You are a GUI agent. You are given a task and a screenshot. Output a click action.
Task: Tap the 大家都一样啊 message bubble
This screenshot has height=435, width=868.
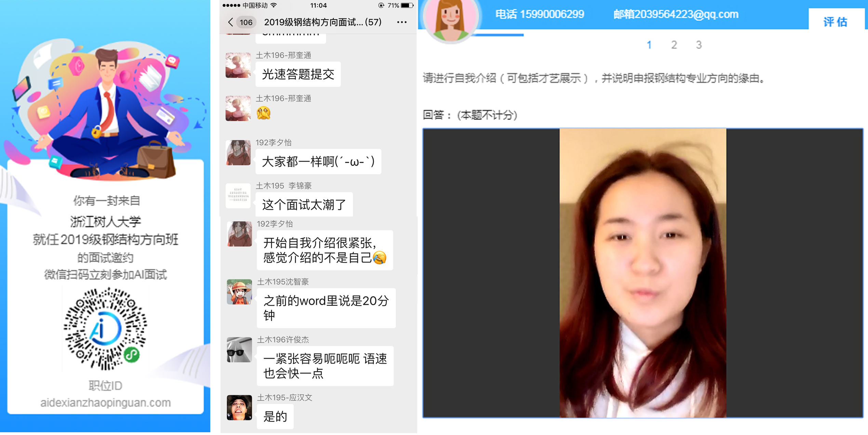318,162
